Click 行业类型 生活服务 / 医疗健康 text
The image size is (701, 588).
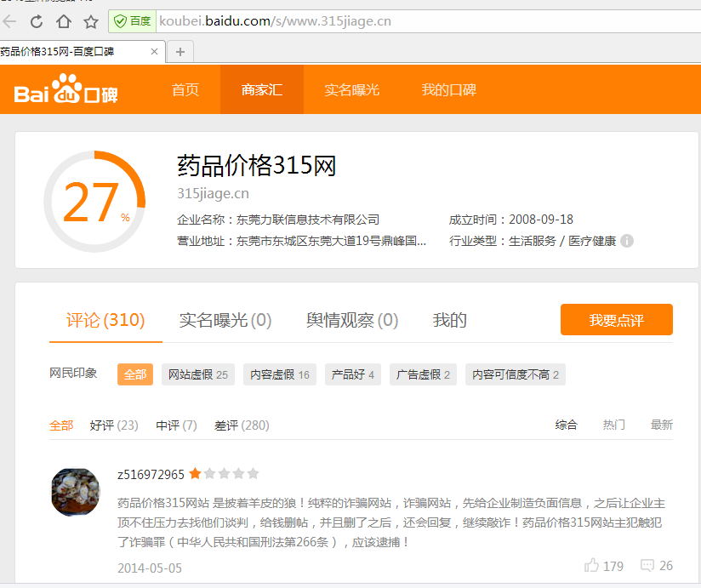point(533,241)
